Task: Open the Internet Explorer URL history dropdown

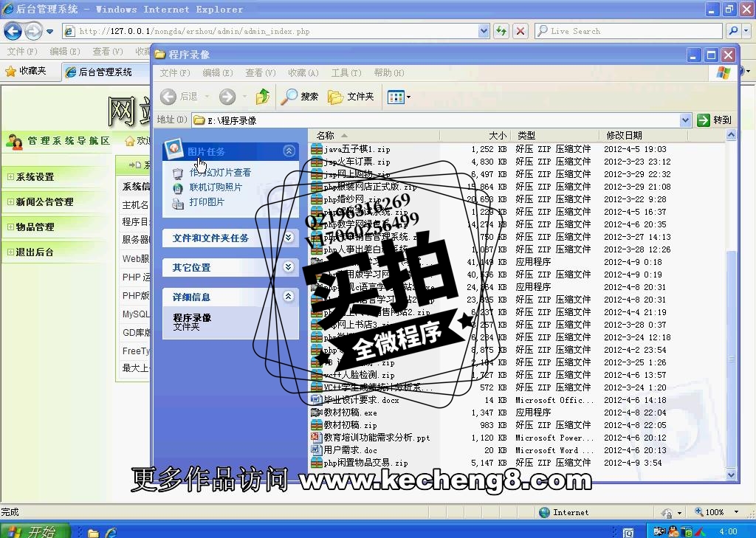Action: [484, 31]
